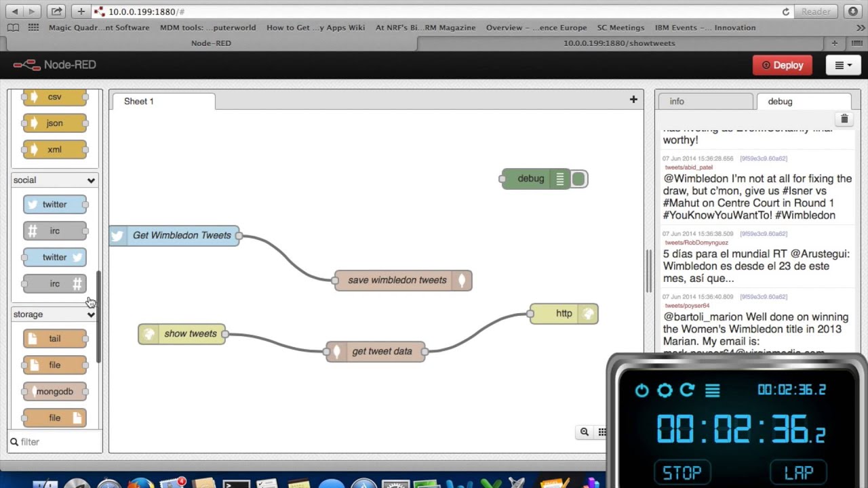Collapse the social palette category
Screen dimensions: 868x488
pyautogui.click(x=55, y=180)
